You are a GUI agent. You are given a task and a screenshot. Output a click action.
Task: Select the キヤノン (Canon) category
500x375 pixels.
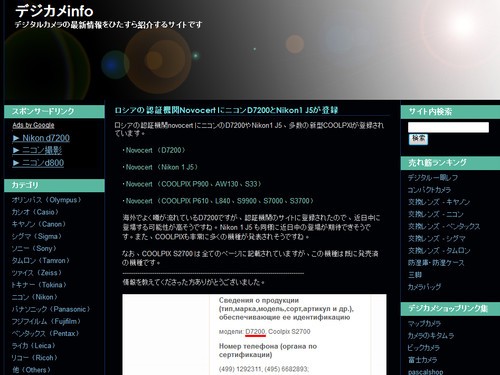(39, 224)
